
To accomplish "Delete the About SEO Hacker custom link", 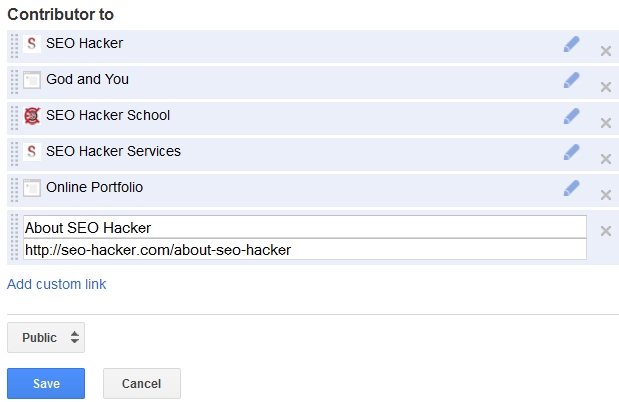I will (605, 231).
